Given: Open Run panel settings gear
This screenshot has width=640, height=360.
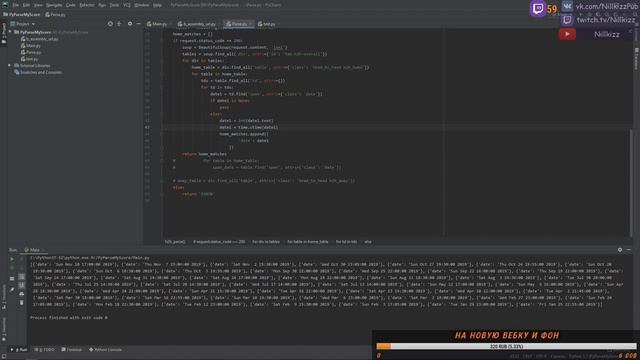Looking at the screenshot, I should [620, 249].
